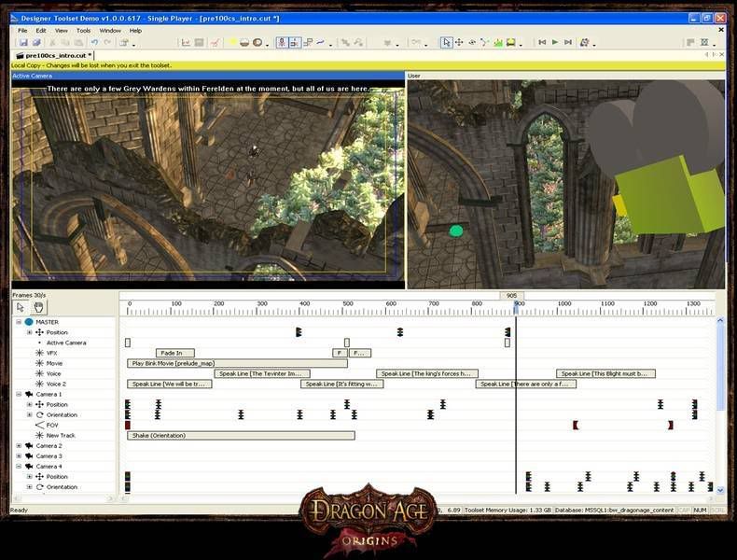This screenshot has height=560, width=737.
Task: Select the four-arrow move tool in toolbar
Action: pos(459,42)
